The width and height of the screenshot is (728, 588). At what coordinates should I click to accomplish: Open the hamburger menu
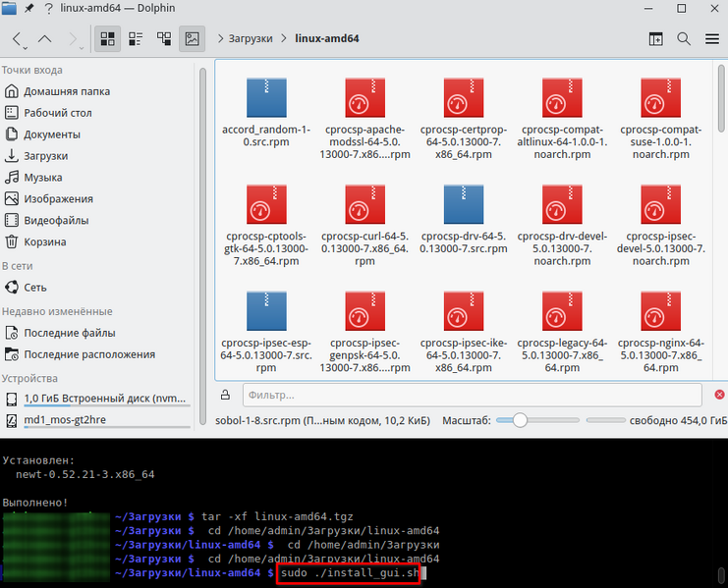711,39
